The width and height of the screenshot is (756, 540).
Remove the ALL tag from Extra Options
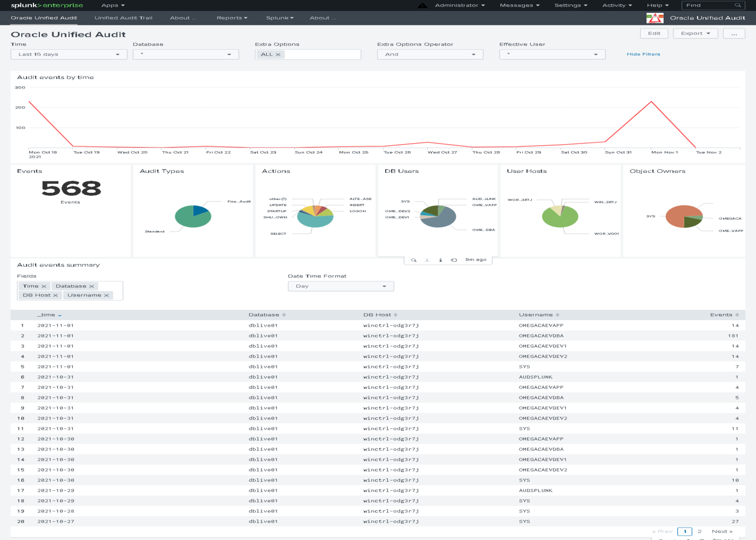[278, 55]
